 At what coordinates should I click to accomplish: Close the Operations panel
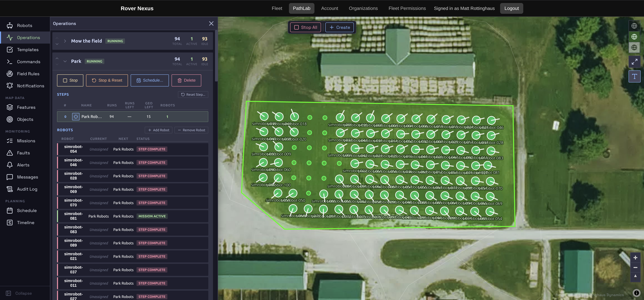[x=211, y=23]
